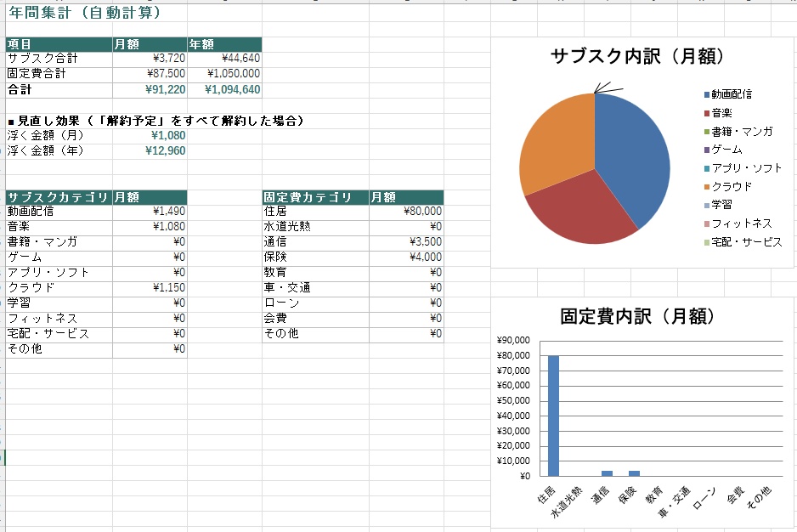797x532 pixels.
Task: Click the ローン category table cell
Action: pos(315,303)
